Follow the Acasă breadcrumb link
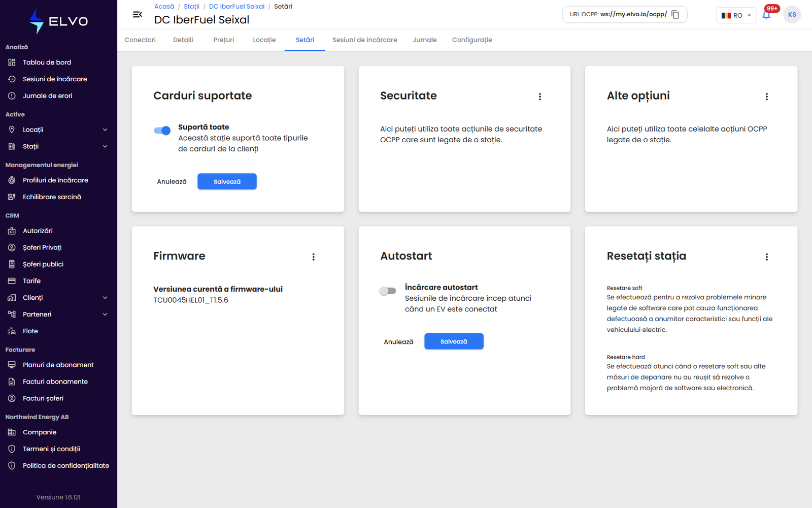Screen dimensions: 812x508 [164, 7]
